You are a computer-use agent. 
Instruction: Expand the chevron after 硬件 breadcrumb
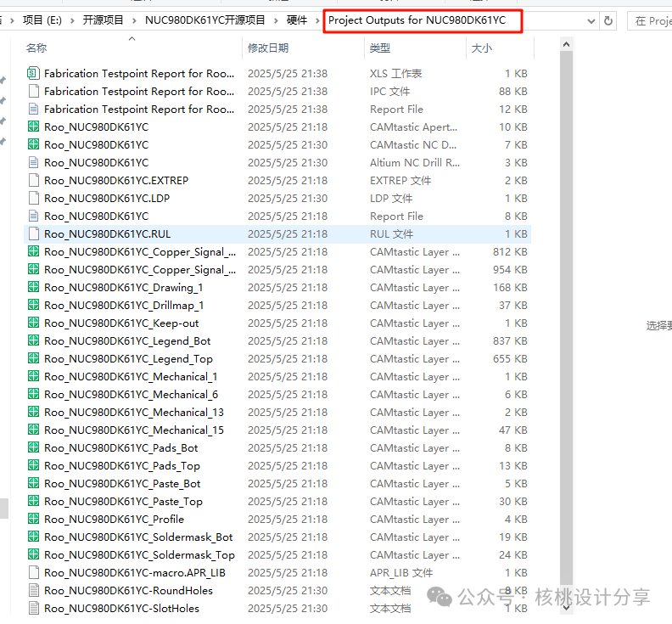[x=317, y=20]
